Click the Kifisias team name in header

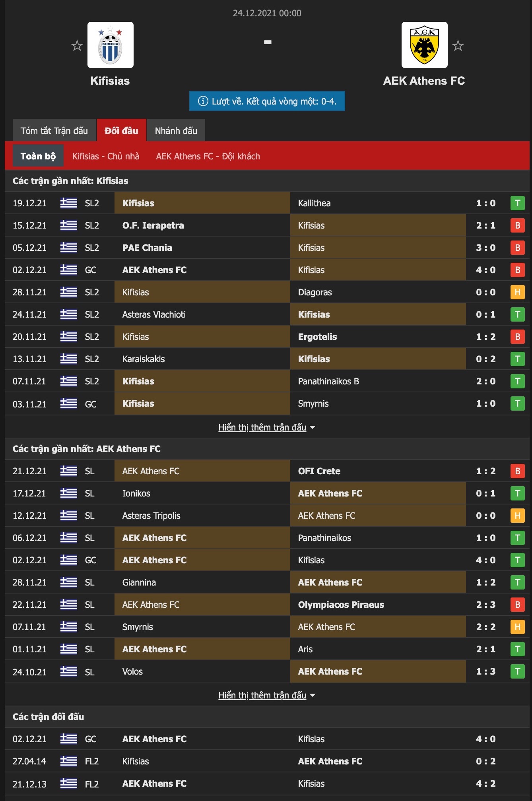[x=110, y=81]
